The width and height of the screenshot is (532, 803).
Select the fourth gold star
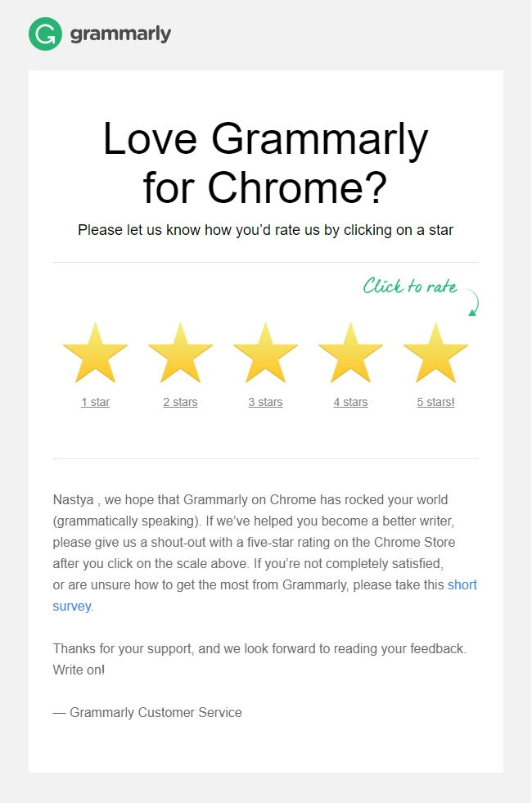350,354
